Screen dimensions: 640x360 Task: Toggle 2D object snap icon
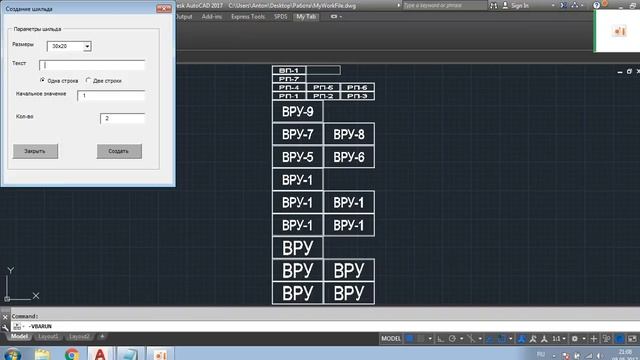[502, 338]
